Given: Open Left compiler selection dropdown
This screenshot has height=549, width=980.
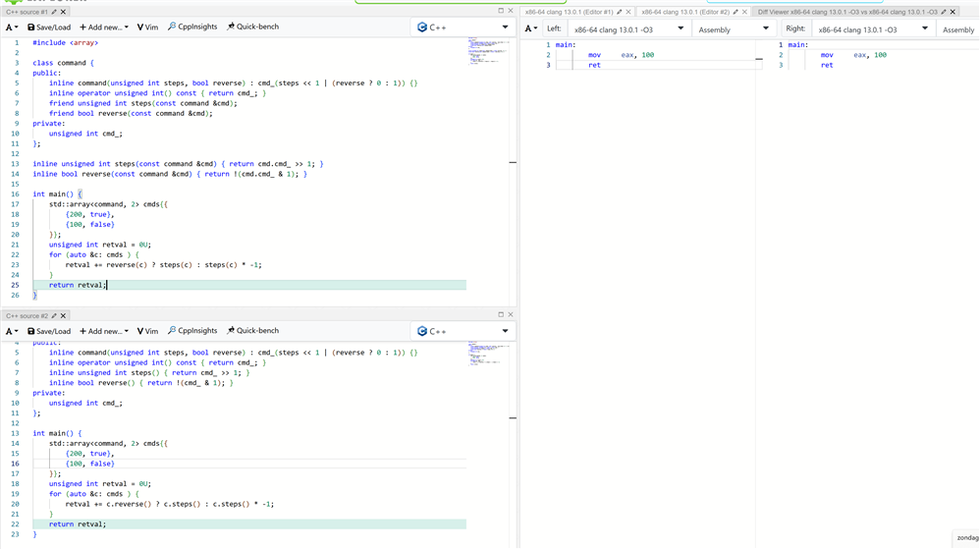Looking at the screenshot, I should 628,29.
